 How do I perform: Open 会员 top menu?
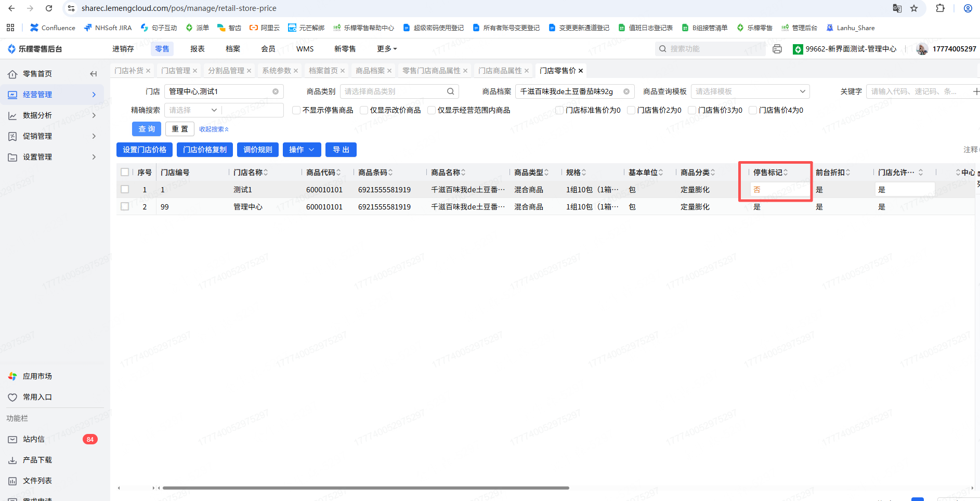[x=268, y=49]
